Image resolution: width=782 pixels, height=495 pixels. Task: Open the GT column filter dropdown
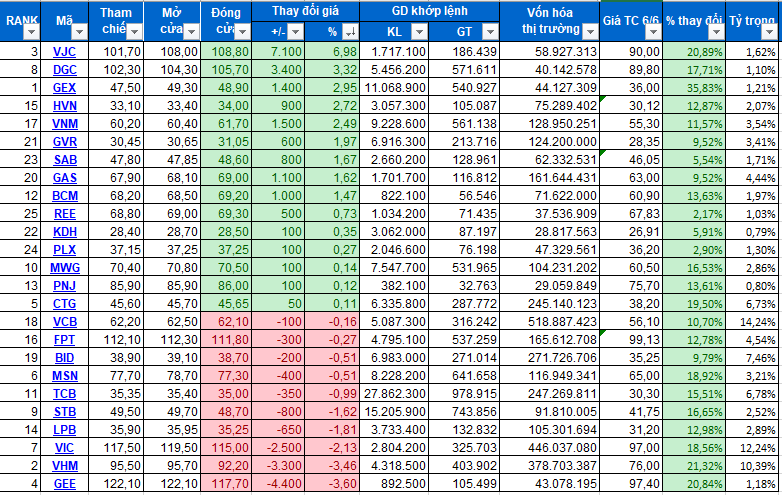tap(490, 32)
